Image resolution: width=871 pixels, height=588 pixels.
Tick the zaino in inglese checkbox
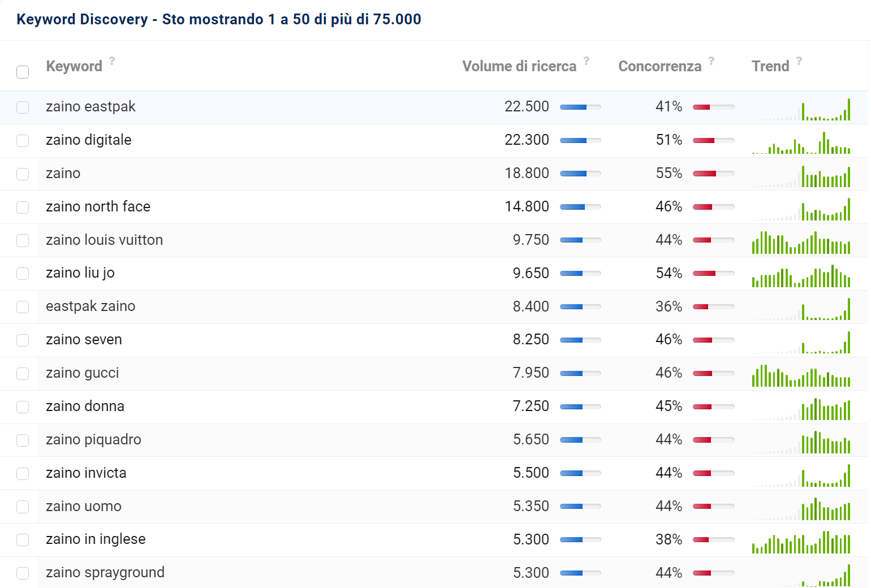click(x=23, y=540)
